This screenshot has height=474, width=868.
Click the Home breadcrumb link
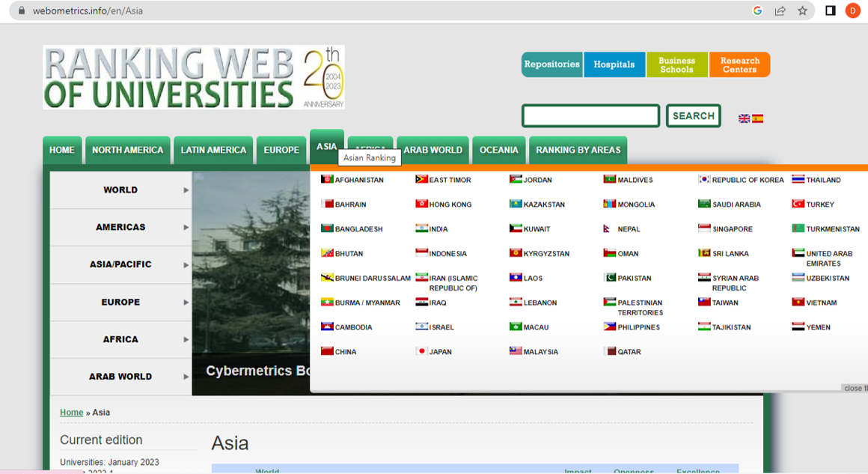tap(71, 412)
